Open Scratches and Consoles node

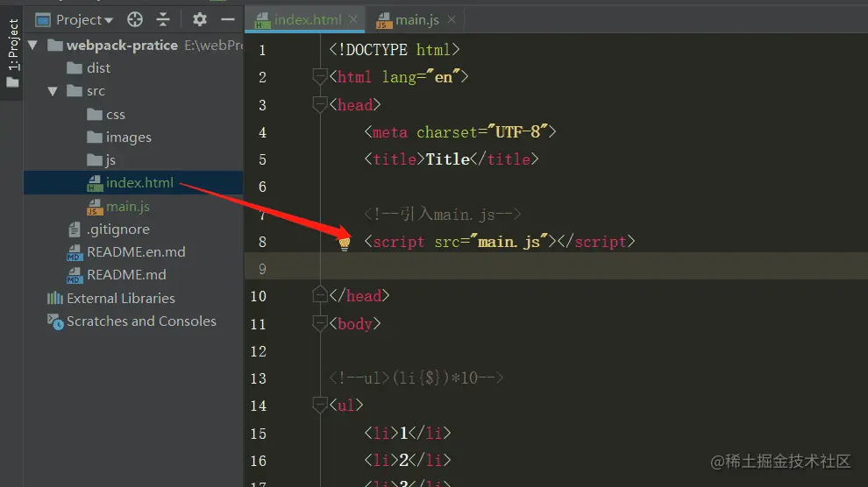(141, 321)
